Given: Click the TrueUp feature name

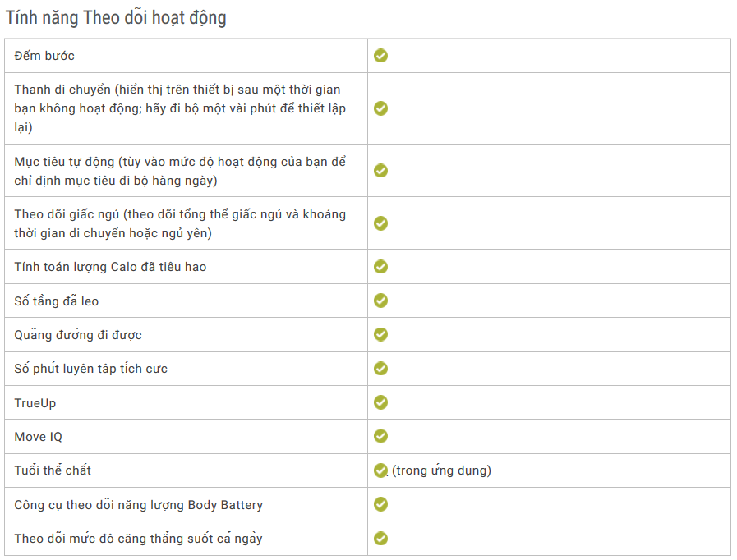Looking at the screenshot, I should click(35, 403).
